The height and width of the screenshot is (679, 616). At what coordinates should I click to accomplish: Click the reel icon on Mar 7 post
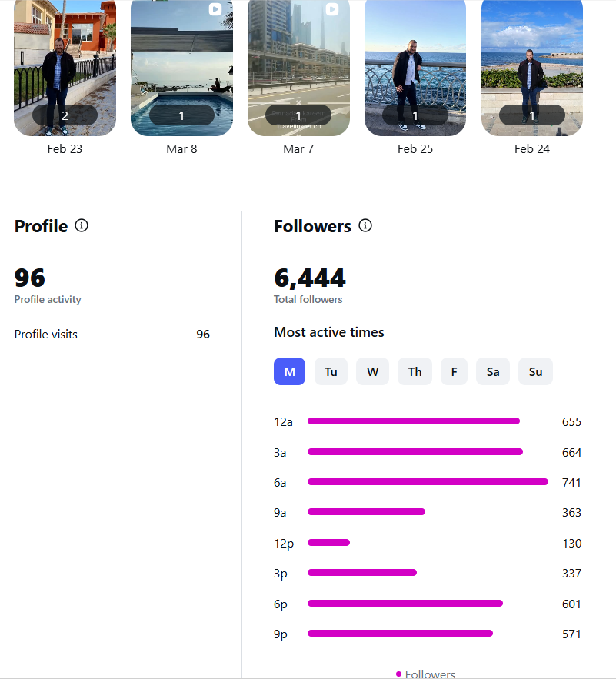click(x=332, y=9)
